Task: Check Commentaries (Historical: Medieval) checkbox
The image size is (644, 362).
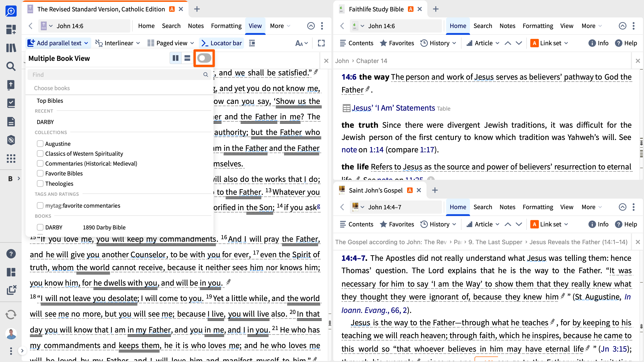Action: point(40,163)
